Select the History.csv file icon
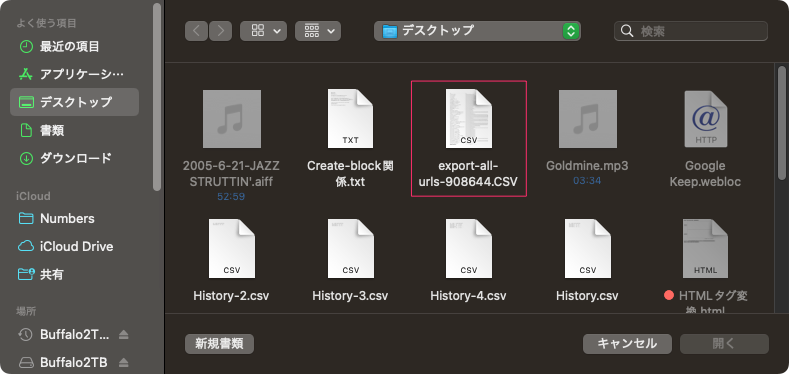This screenshot has width=789, height=374. point(588,248)
